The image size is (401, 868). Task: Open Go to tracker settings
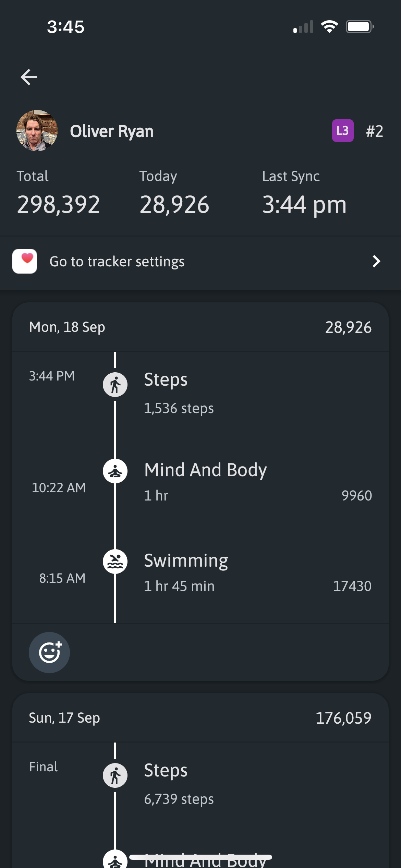click(117, 262)
